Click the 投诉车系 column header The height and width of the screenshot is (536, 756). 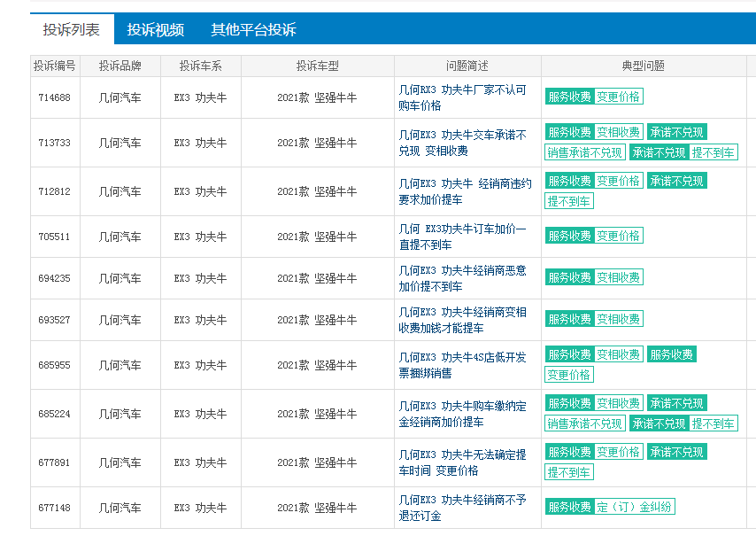201,66
